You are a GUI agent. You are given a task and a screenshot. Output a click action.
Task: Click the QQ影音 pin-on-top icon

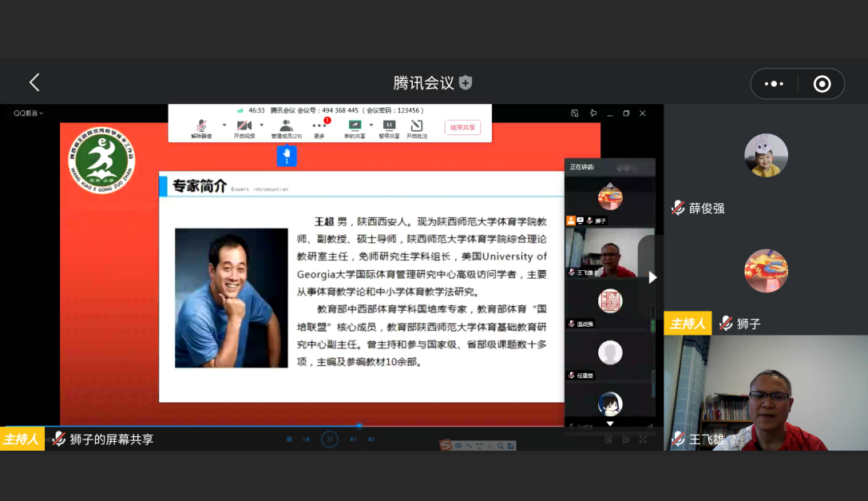point(593,113)
